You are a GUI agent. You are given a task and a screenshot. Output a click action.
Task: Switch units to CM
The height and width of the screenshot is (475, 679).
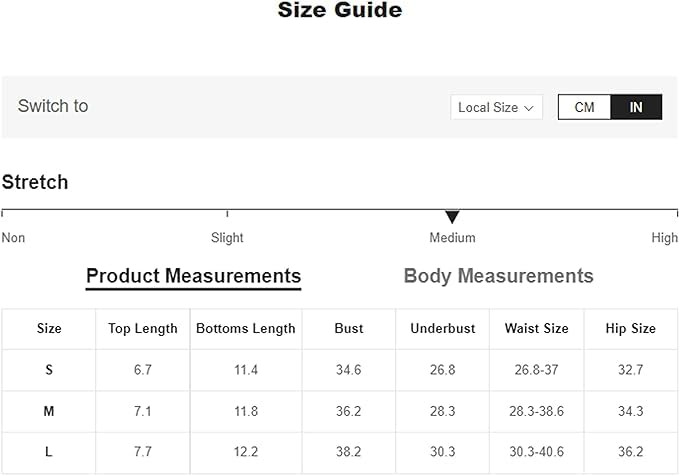coord(584,107)
